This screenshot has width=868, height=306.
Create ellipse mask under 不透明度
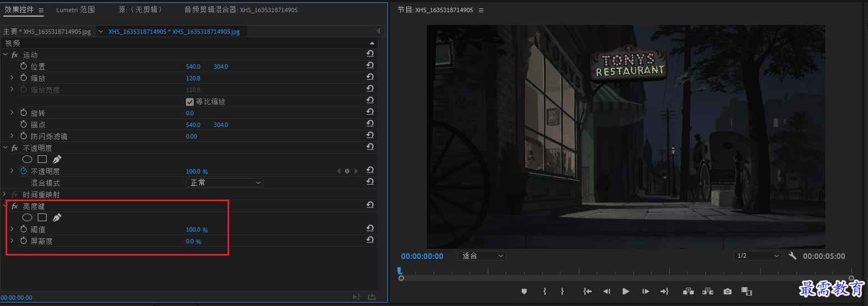pyautogui.click(x=27, y=159)
